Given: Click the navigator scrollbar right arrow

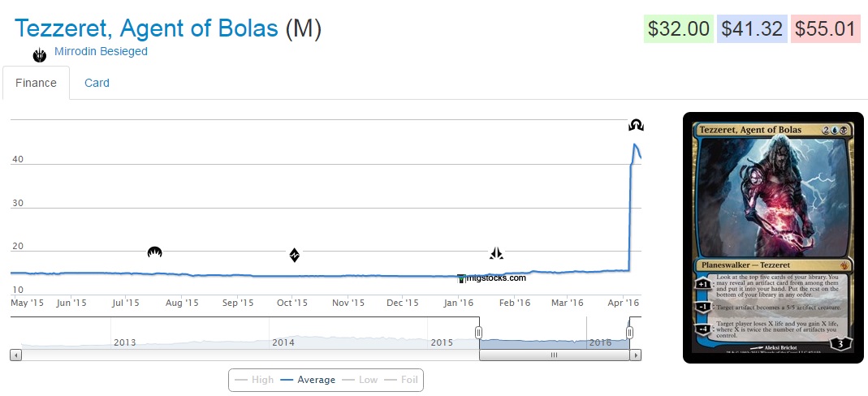Looking at the screenshot, I should (x=637, y=355).
